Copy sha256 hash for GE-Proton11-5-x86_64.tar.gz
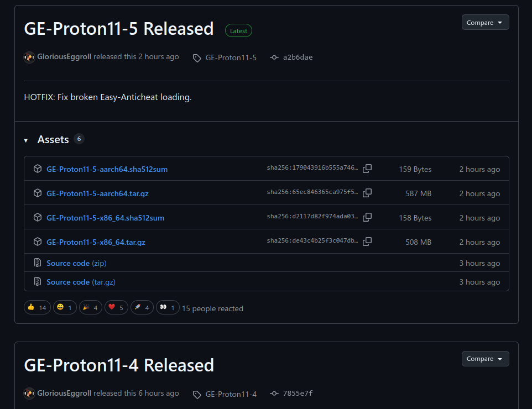The image size is (532, 409). pyautogui.click(x=367, y=242)
